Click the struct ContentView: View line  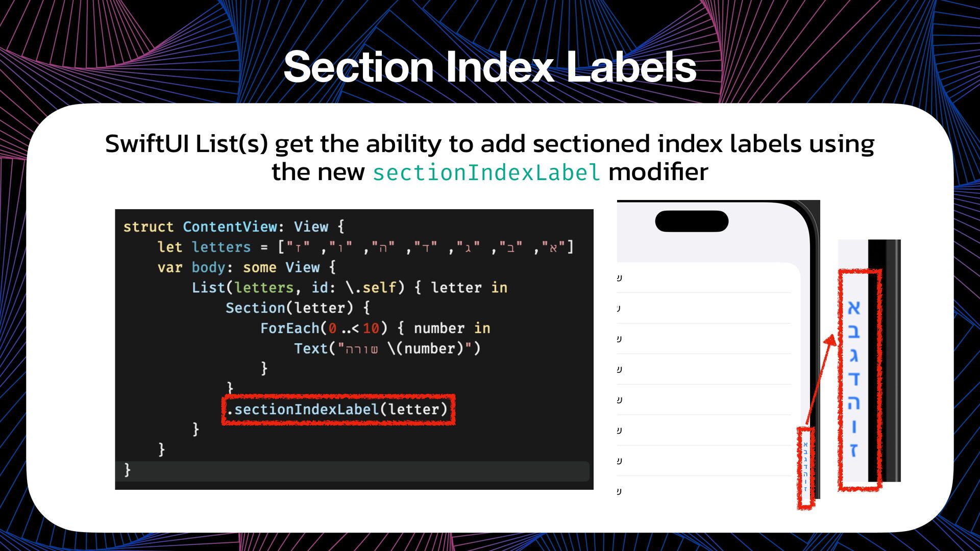(x=234, y=227)
